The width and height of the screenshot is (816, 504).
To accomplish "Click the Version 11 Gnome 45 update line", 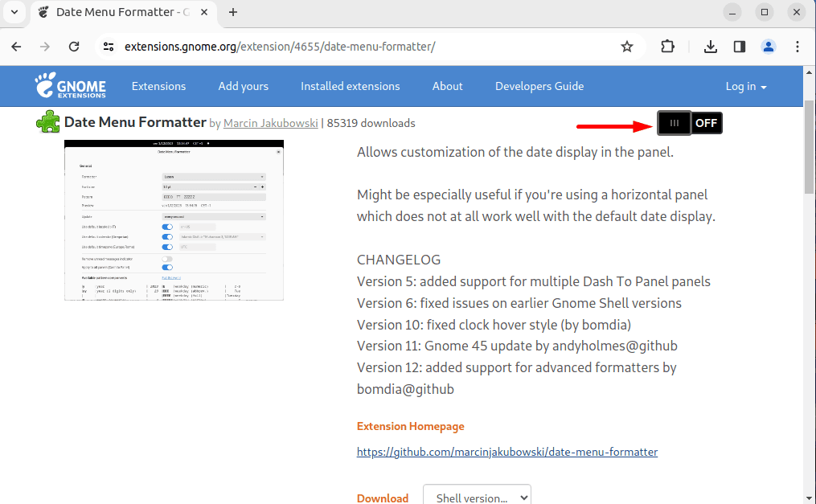I will pos(517,346).
